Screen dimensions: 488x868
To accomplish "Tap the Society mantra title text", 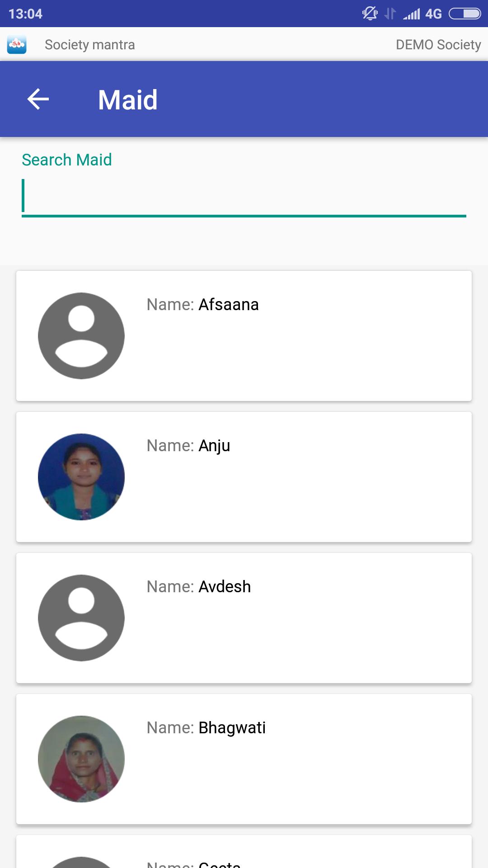I will tap(89, 45).
